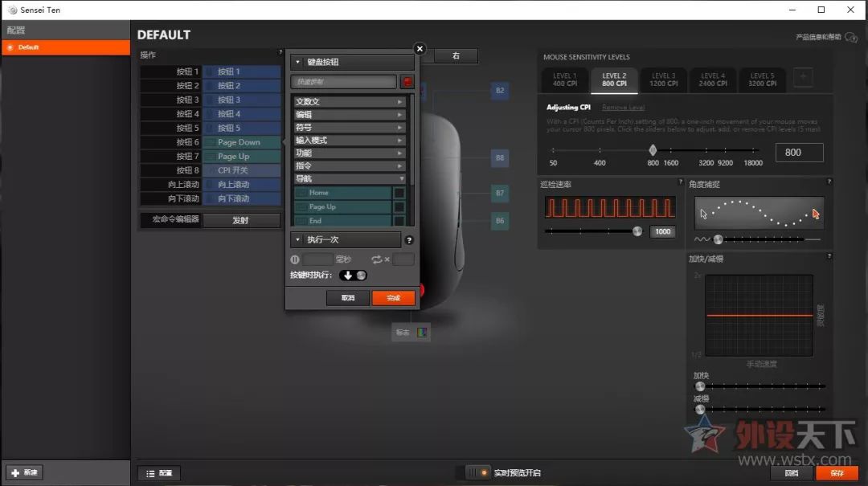The image size is (868, 486).
Task: Open 产品信息和帮助 help icon
Action: pyautogui.click(x=851, y=37)
